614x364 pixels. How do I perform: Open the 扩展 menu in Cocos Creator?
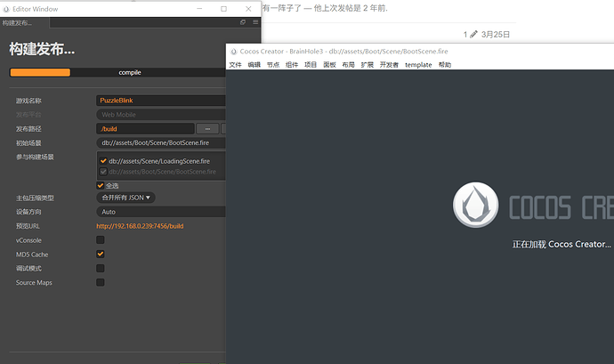point(367,65)
